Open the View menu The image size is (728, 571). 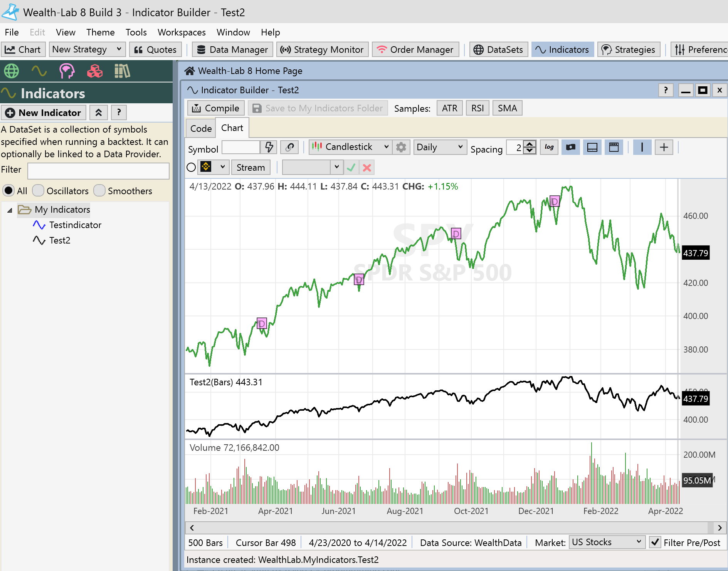[x=66, y=32]
